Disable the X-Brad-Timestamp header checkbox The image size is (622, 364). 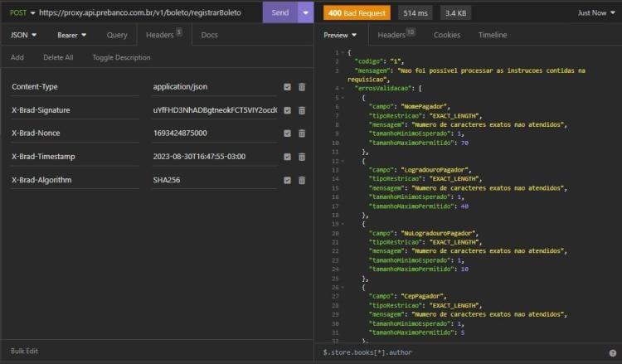point(287,157)
